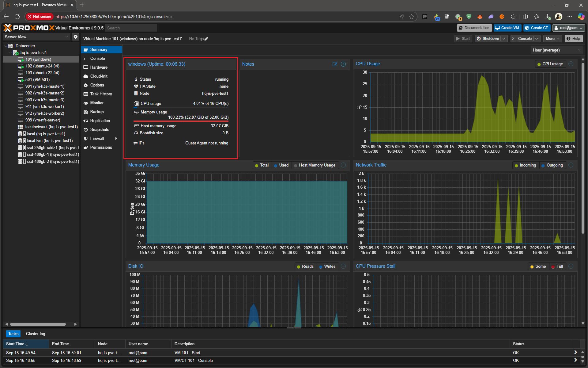Collapse the CPU Pressure Stall panel
The height and width of the screenshot is (368, 588).
(571, 266)
